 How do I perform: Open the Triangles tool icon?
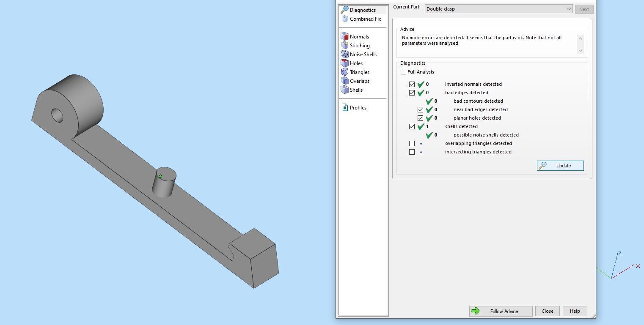coord(345,72)
